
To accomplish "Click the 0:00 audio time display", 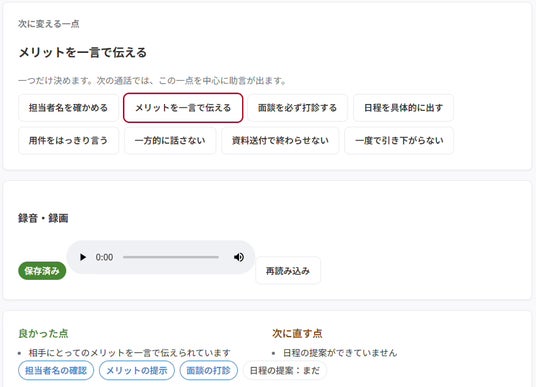I will point(104,257).
